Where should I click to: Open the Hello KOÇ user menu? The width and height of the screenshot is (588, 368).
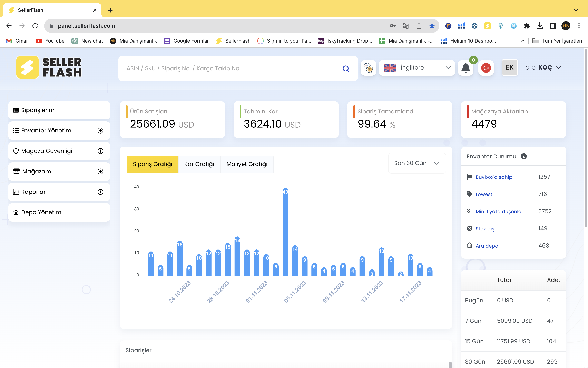point(541,68)
